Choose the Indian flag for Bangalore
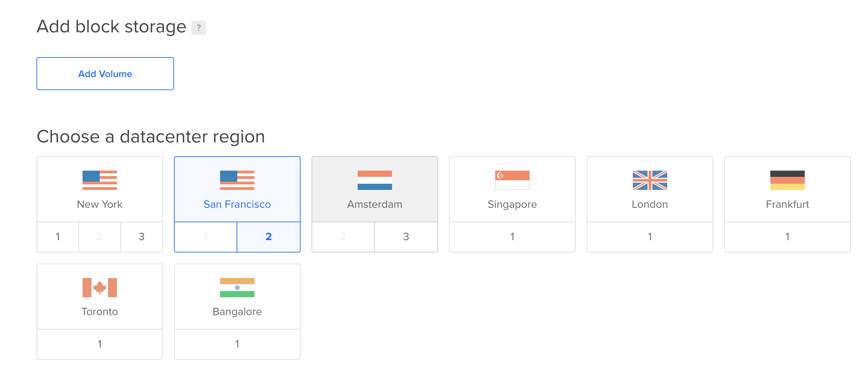This screenshot has height=386, width=868. [237, 288]
